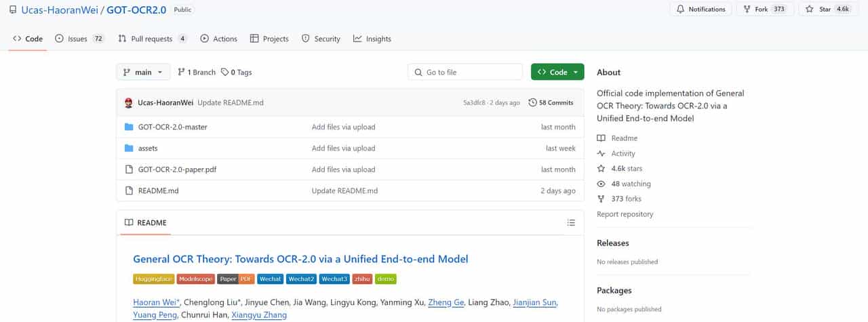Image resolution: width=868 pixels, height=322 pixels.
Task: Click the Wechat badge
Action: (271, 279)
